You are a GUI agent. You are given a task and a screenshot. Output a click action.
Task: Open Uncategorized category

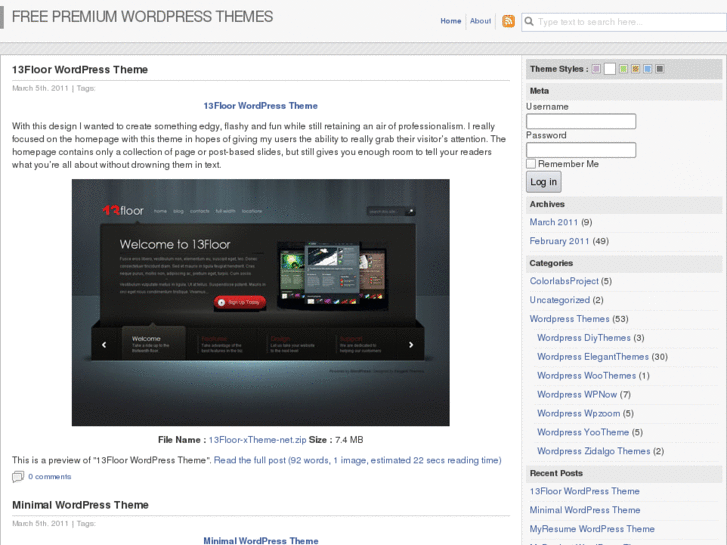(x=560, y=300)
